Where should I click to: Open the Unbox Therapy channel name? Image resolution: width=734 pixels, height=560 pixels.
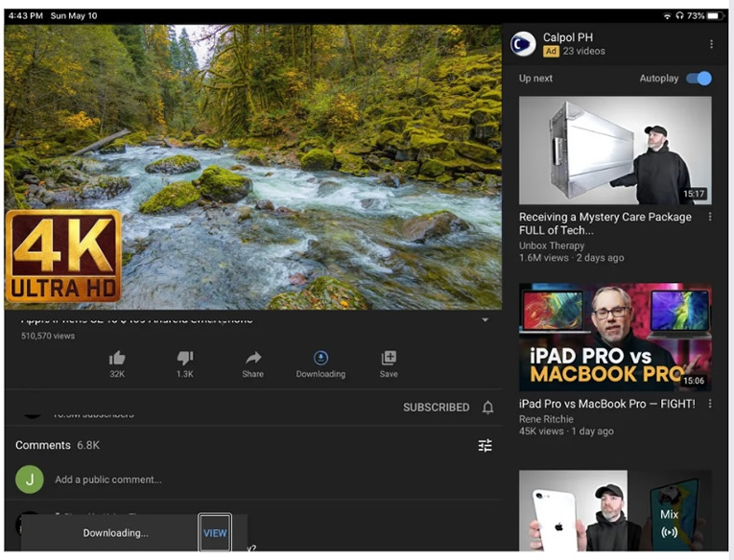552,245
